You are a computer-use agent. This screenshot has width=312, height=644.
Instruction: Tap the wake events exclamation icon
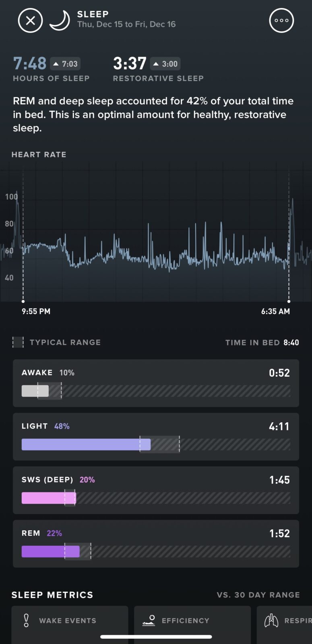point(26,620)
